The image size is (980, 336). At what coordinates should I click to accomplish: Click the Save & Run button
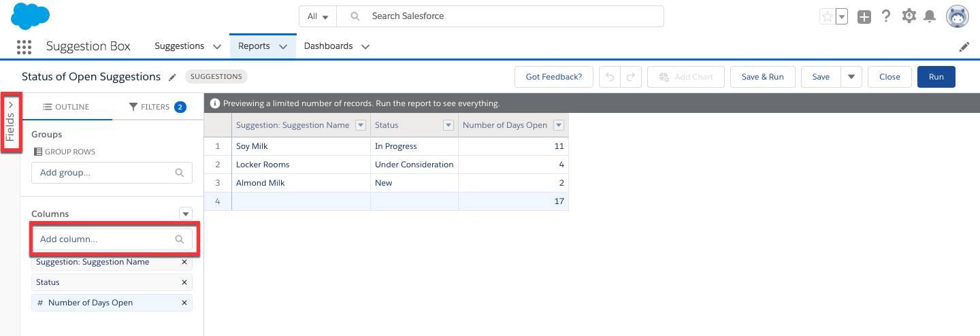click(x=762, y=77)
